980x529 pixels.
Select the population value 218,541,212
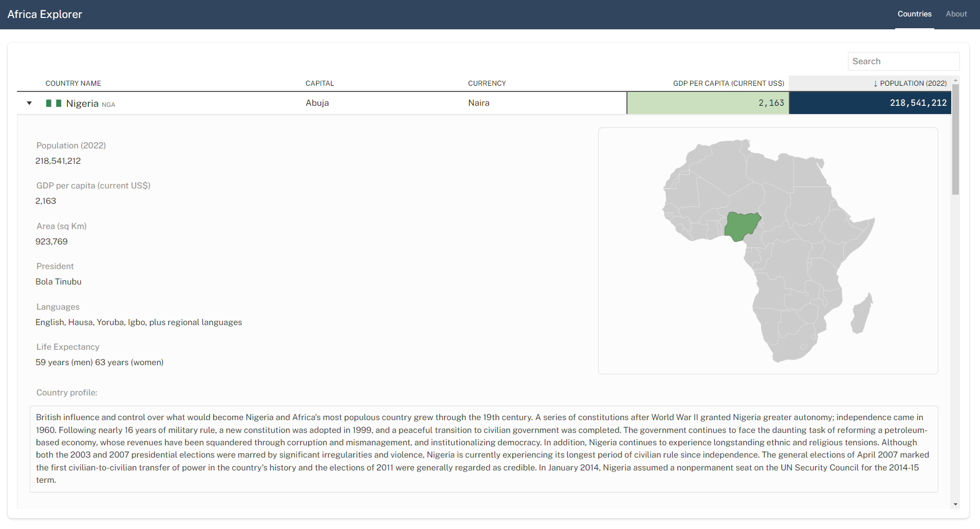coord(919,103)
